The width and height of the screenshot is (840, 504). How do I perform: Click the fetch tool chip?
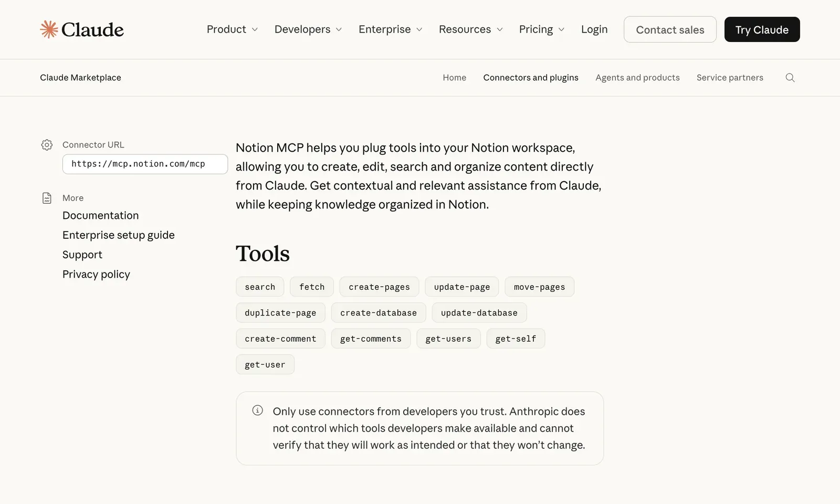pos(312,287)
